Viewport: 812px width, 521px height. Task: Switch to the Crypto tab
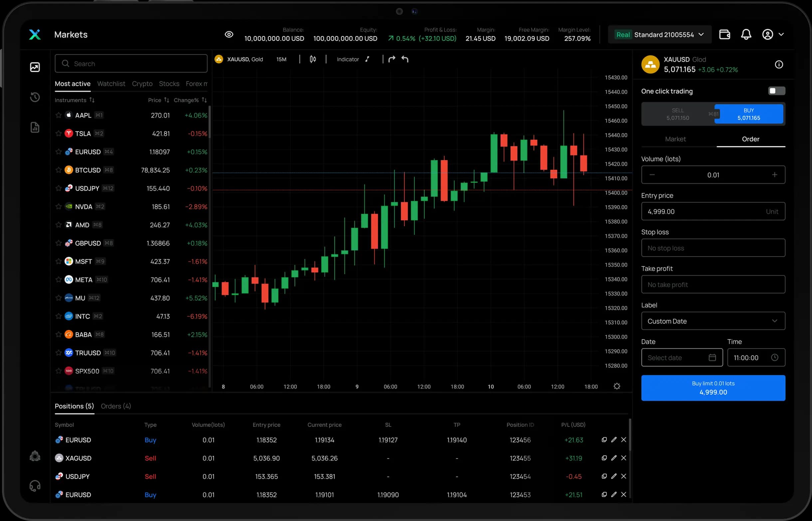point(142,84)
